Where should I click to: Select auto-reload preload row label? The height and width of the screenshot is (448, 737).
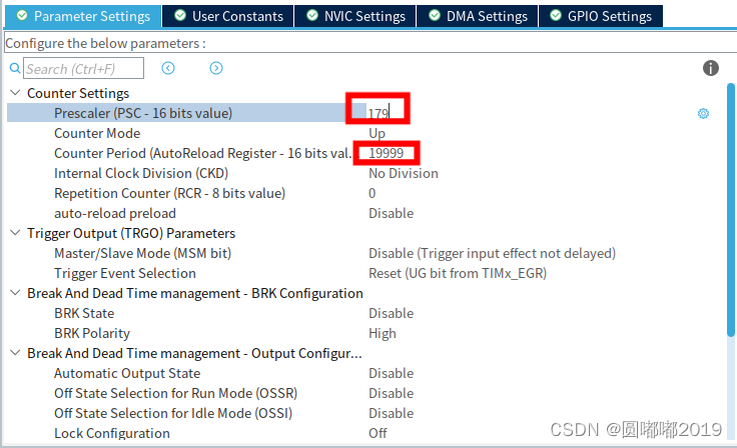pos(115,213)
